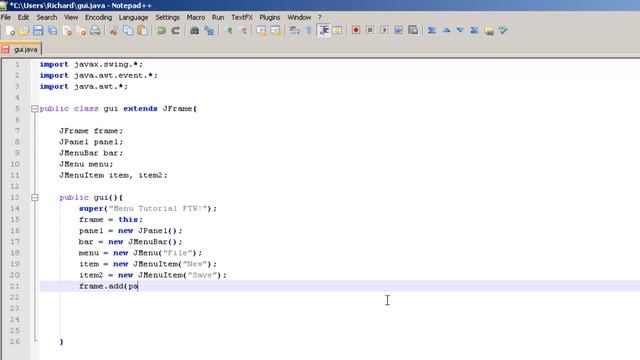This screenshot has width=640, height=360.
Task: Open a file with the Open folder icon
Action: [x=24, y=31]
